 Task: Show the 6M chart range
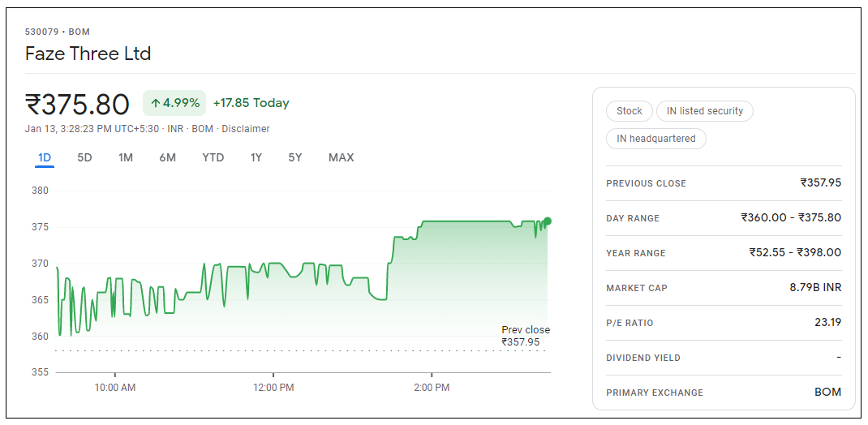coord(168,157)
